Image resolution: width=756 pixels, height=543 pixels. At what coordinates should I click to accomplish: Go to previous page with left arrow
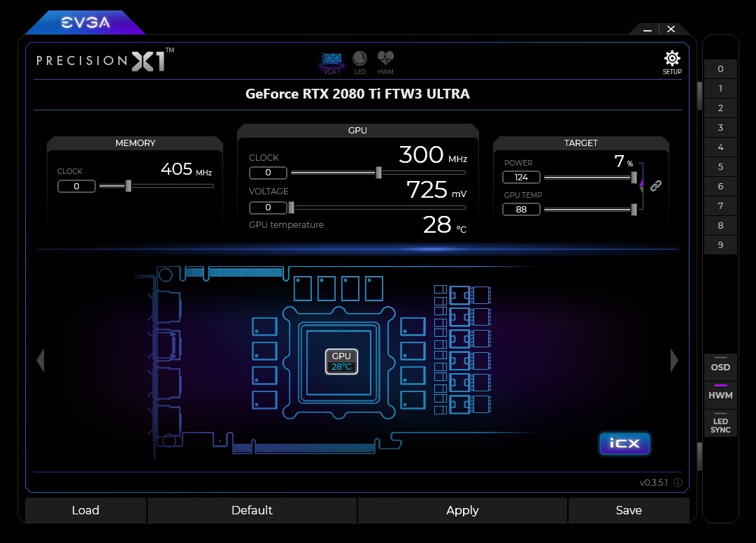[x=41, y=360]
